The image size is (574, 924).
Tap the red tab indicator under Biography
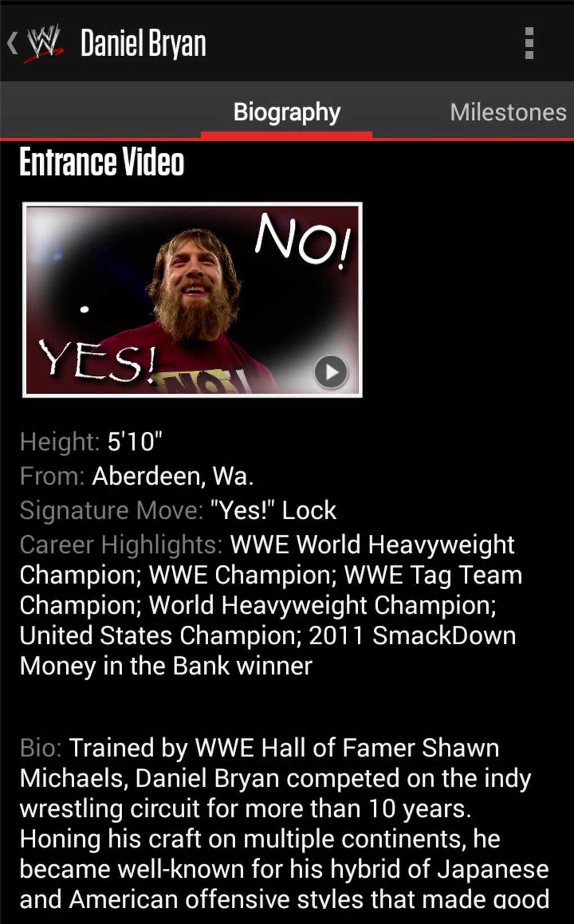tap(286, 135)
